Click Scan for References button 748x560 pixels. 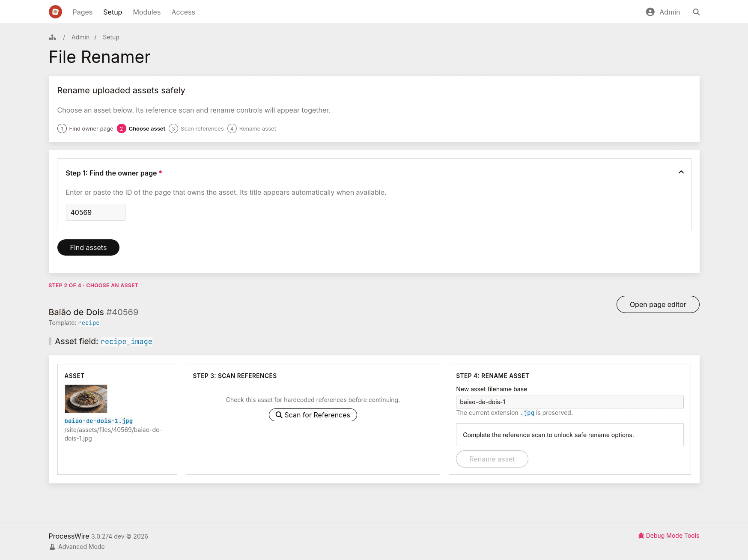[x=313, y=415]
